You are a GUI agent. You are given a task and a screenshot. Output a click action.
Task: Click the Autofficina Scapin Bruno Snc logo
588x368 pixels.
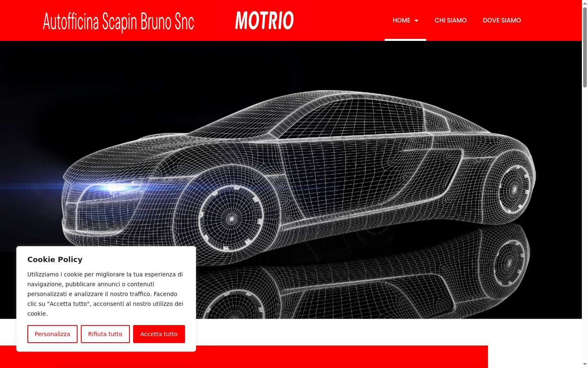click(x=118, y=21)
